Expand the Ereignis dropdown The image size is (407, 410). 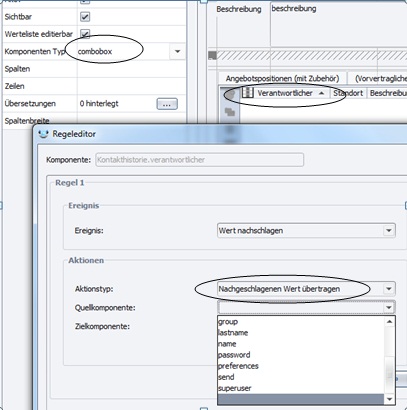pos(389,230)
